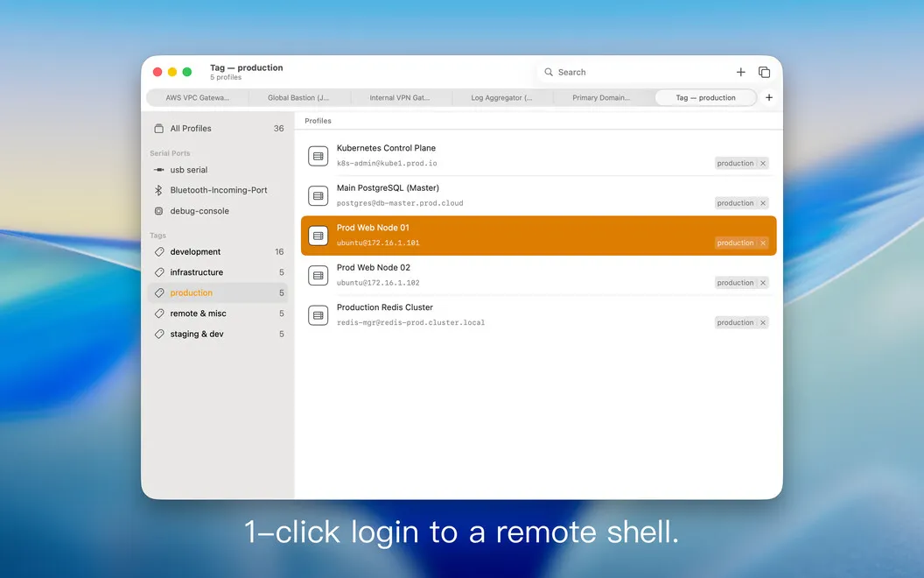The image size is (924, 578).
Task: Click the address ubuntu@172.16.1.102
Action: pos(378,283)
